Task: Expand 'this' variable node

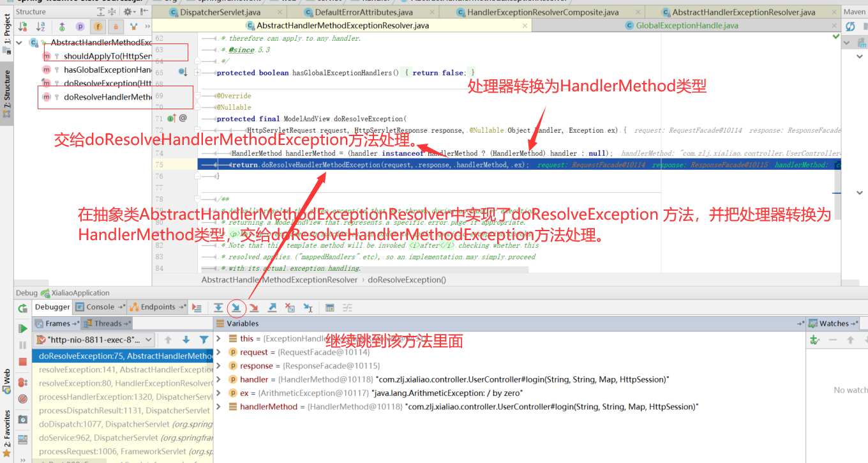Action: tap(218, 338)
